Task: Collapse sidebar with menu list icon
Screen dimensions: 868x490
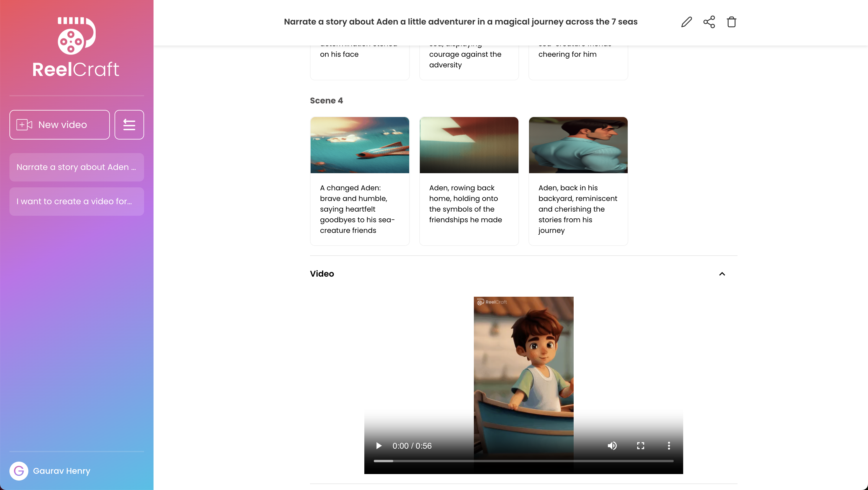Action: click(x=129, y=125)
